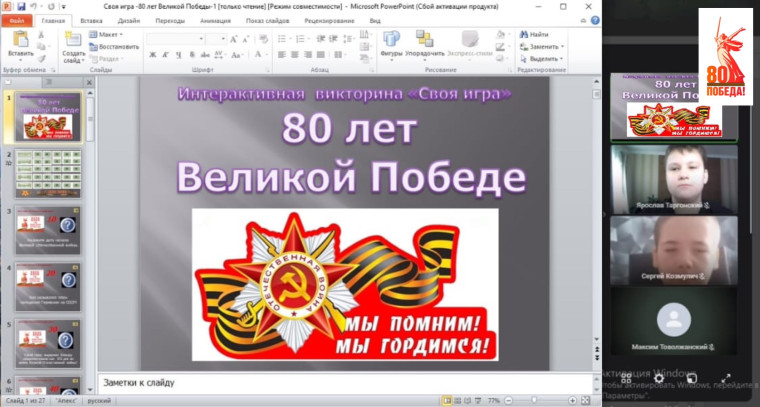Click the Format Painter brush icon
Image resolution: width=760 pixels, height=407 pixels.
41,59
